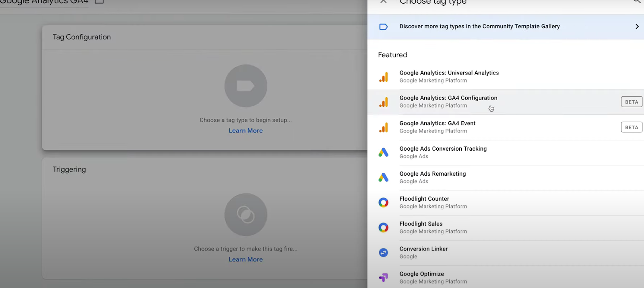The height and width of the screenshot is (288, 644).
Task: Click the trigger placeholder icon in Triggering
Action: (x=246, y=215)
